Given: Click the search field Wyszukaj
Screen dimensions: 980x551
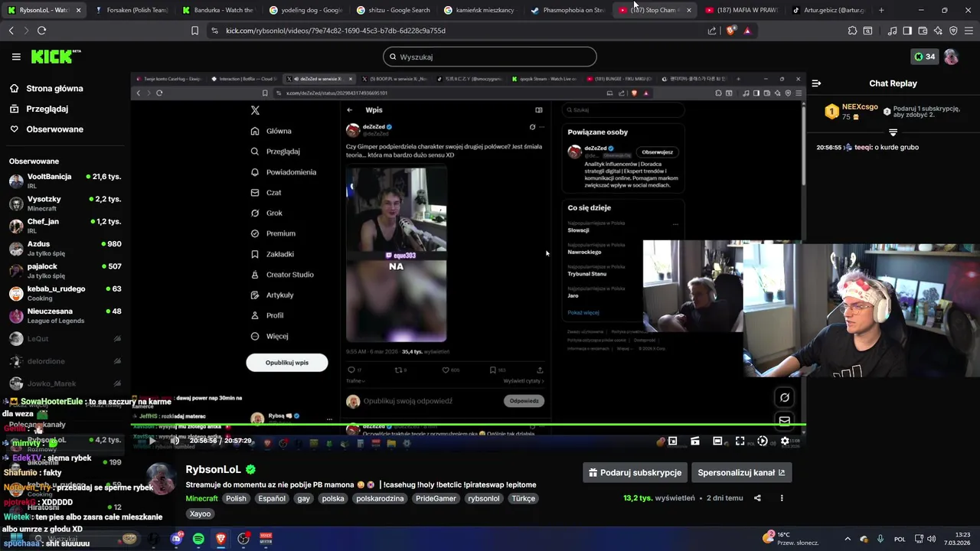Looking at the screenshot, I should 489,57.
